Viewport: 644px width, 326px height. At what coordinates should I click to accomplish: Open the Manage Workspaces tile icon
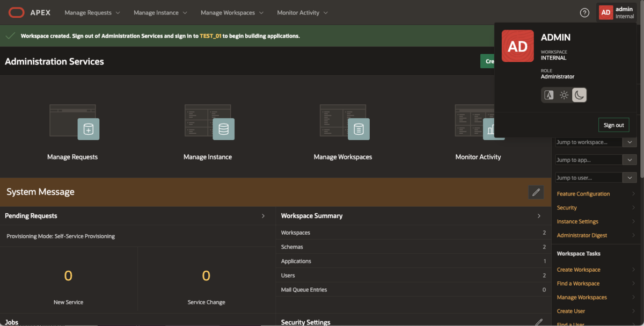tap(344, 122)
